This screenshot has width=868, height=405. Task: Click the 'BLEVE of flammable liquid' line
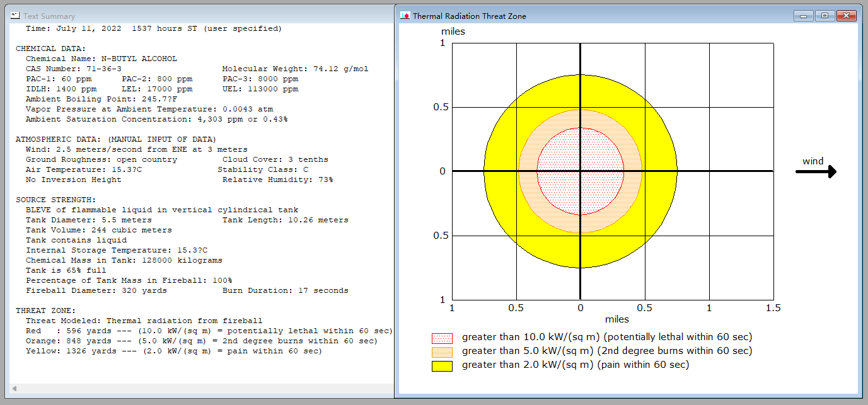tap(162, 210)
